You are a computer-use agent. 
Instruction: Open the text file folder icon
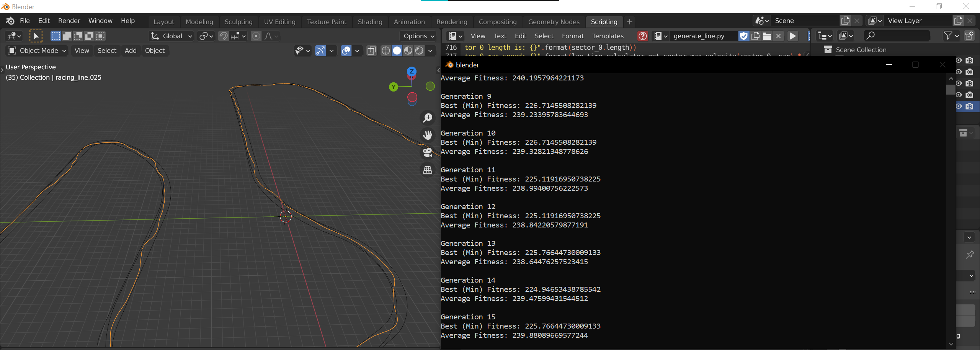(767, 36)
